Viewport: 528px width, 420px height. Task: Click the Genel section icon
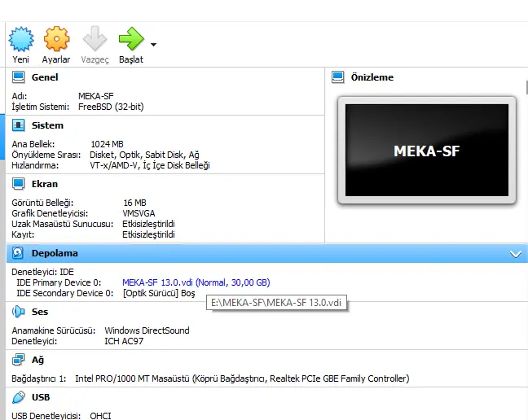click(x=18, y=77)
